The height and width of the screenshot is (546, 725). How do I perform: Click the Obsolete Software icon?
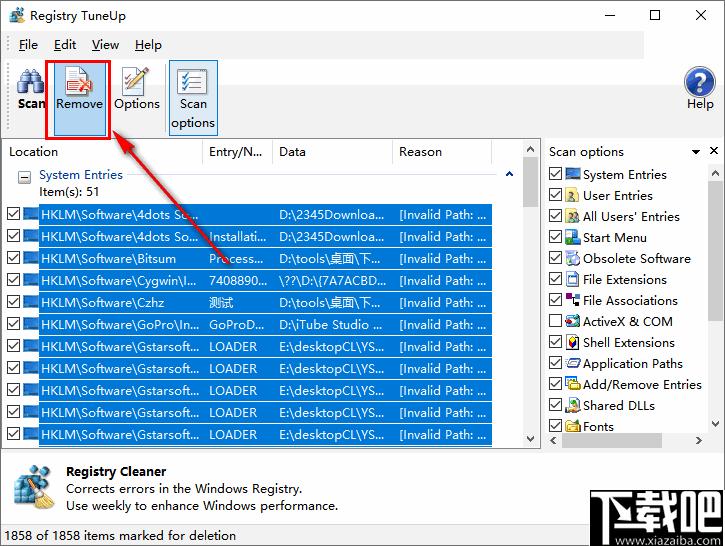(x=572, y=258)
